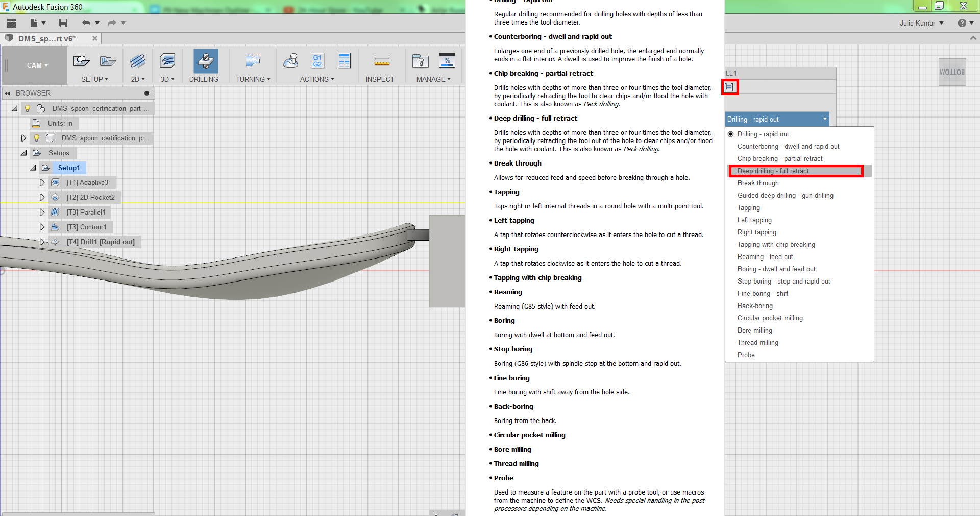Image resolution: width=980 pixels, height=516 pixels.
Task: Open the cycle type combo box
Action: (x=777, y=120)
